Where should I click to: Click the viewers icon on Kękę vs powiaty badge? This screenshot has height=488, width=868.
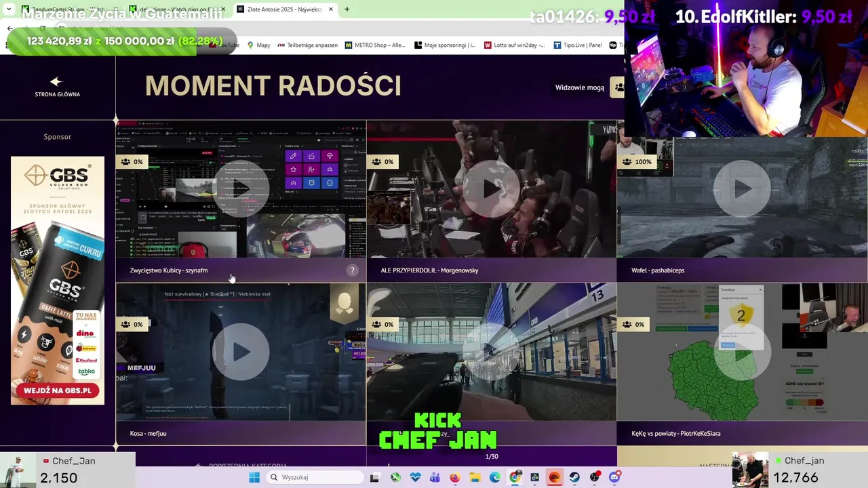pos(627,325)
